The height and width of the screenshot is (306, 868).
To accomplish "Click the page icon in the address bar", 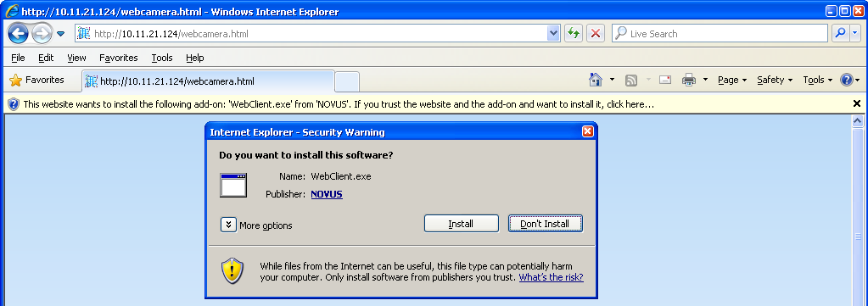I will pos(84,34).
